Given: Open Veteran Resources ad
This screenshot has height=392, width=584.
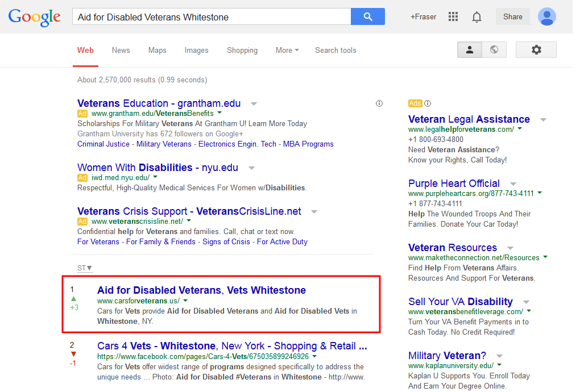Looking at the screenshot, I should coord(453,248).
